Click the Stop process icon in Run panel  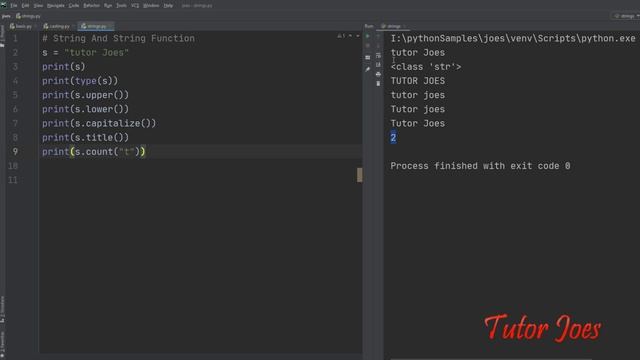pos(367,45)
